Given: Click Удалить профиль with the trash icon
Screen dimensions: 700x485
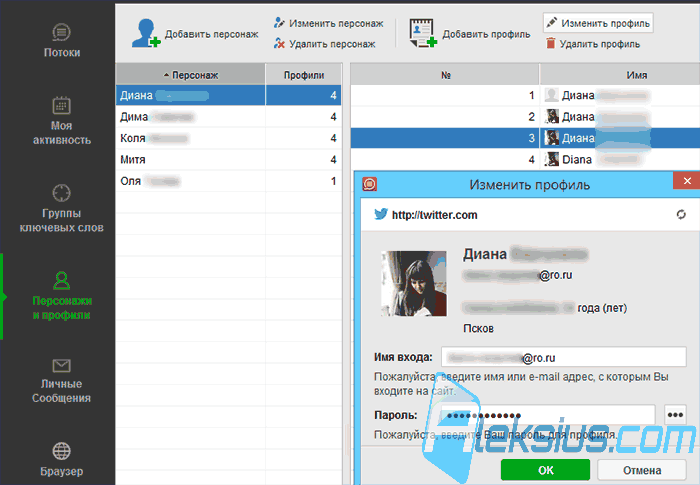Looking at the screenshot, I should [593, 44].
